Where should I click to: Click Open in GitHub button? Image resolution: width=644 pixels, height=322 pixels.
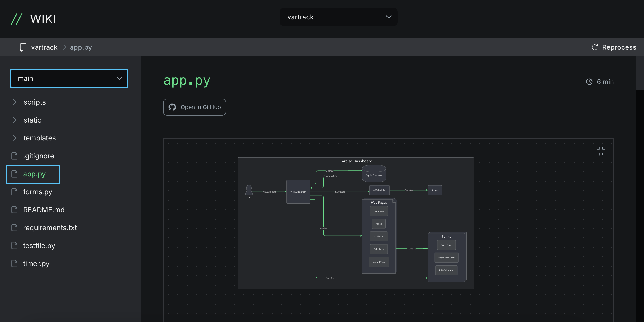(194, 107)
